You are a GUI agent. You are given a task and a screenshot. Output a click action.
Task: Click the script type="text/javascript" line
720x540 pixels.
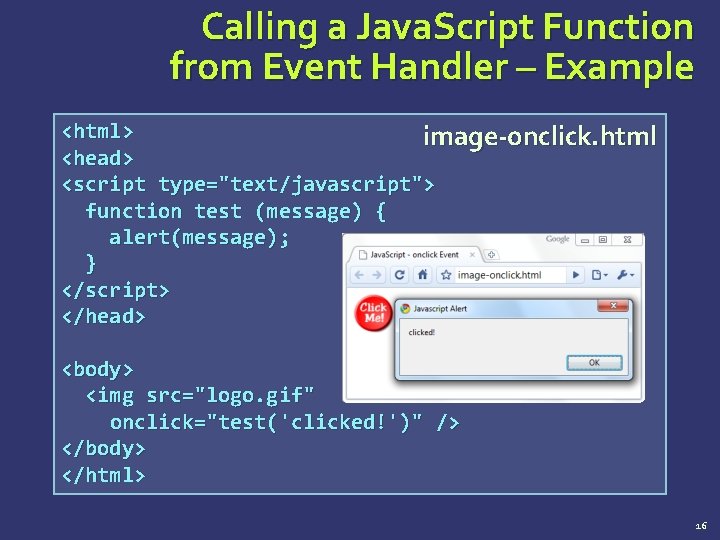(248, 185)
